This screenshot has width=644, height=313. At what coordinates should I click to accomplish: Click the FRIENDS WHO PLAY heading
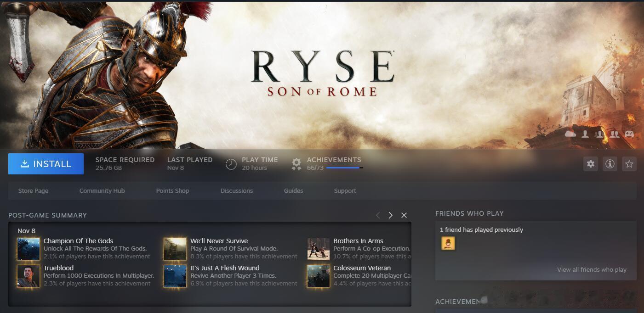pyautogui.click(x=469, y=213)
